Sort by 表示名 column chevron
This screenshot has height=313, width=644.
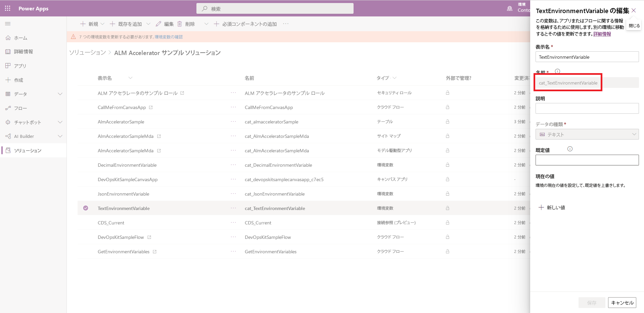tap(130, 78)
